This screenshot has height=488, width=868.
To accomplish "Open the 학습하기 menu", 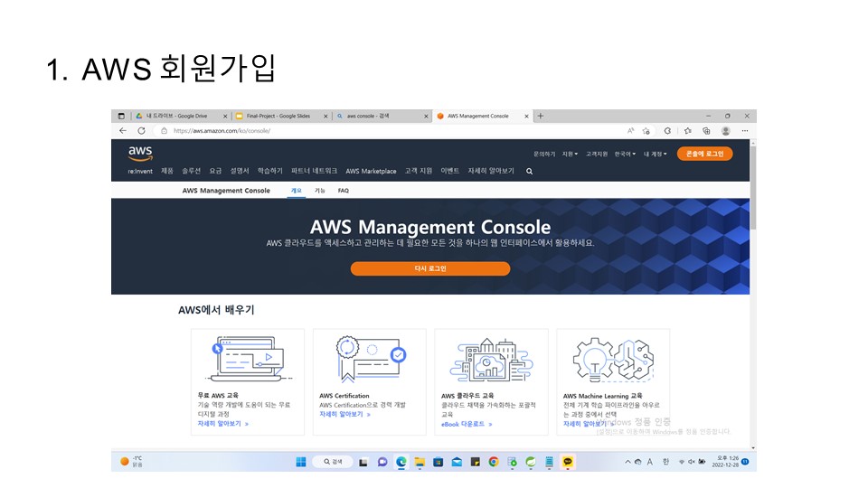I will (x=270, y=171).
